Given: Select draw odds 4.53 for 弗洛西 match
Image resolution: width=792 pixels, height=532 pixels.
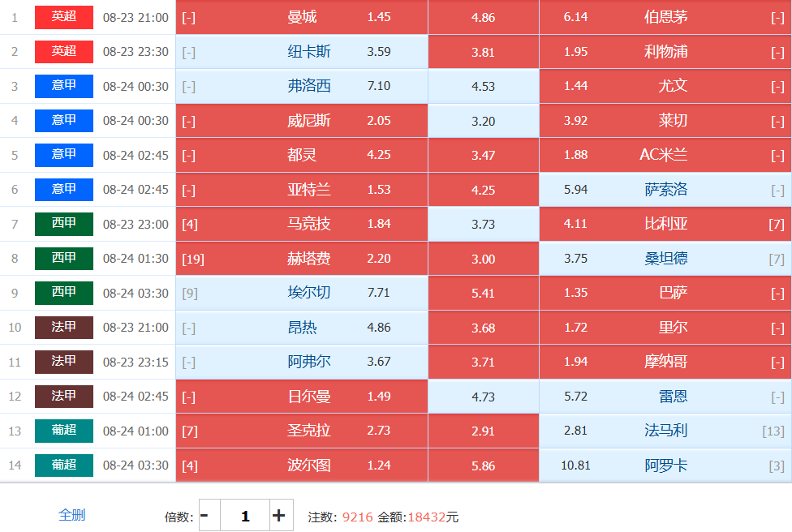Looking at the screenshot, I should [x=484, y=86].
